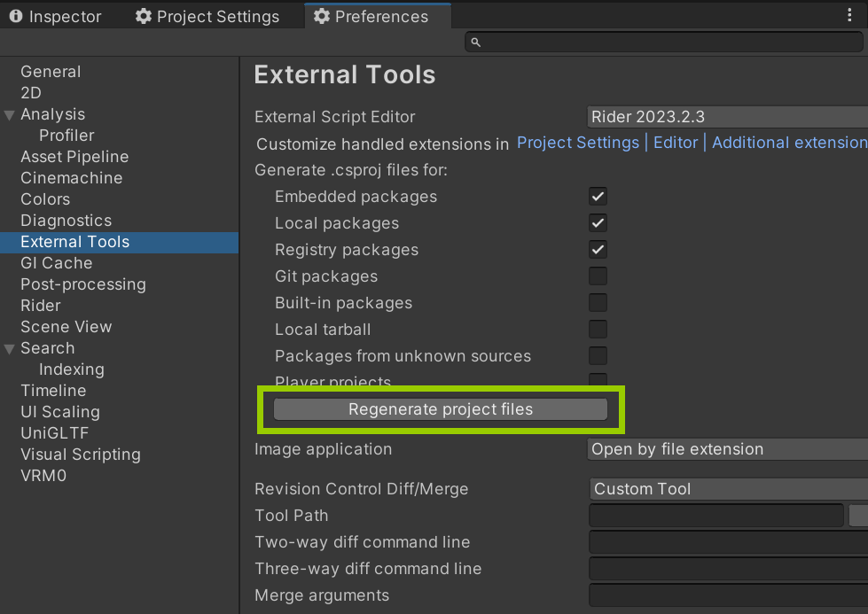Tick the Built-in packages checkbox

(x=598, y=303)
